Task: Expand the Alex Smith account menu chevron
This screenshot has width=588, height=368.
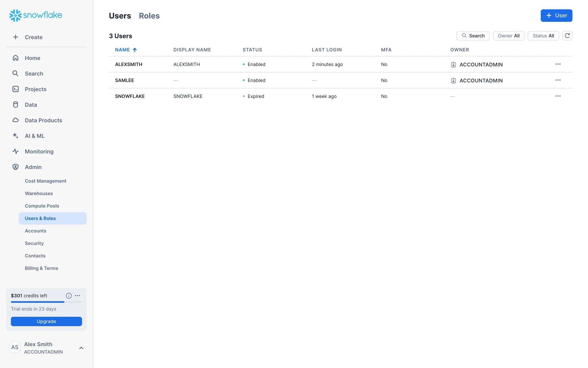Action: tap(81, 348)
